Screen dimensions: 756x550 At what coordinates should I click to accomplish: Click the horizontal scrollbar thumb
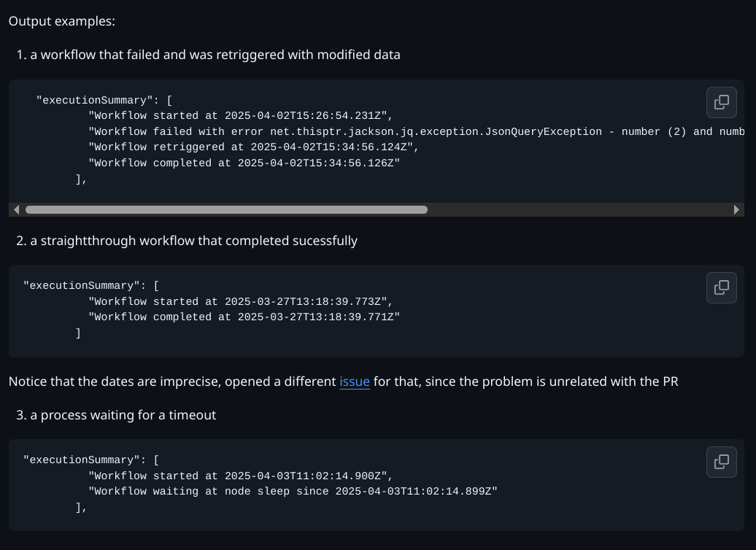point(226,210)
